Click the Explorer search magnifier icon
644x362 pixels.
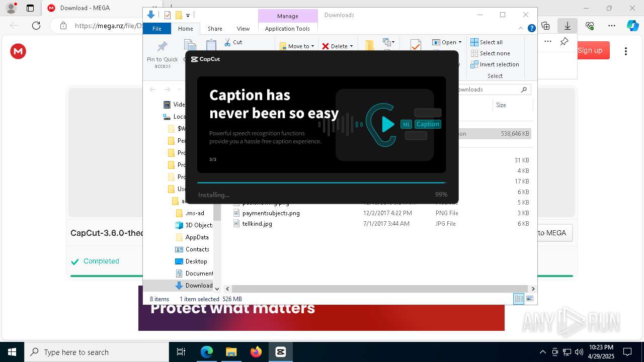pyautogui.click(x=524, y=89)
